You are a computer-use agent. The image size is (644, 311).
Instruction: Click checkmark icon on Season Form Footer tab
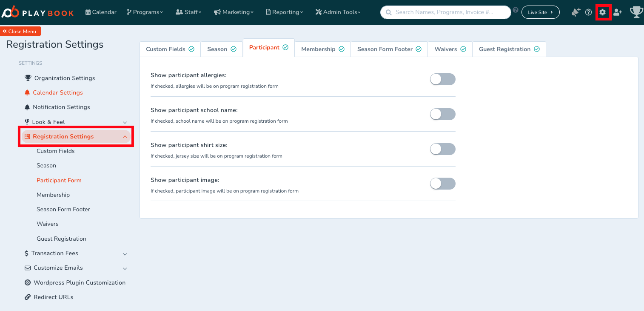[419, 49]
